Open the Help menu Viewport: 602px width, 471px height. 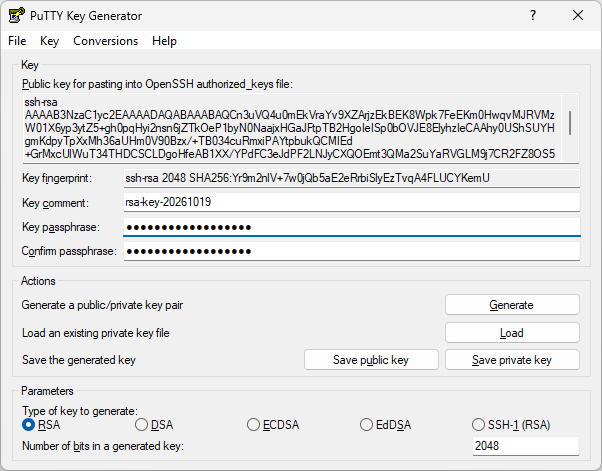click(164, 41)
